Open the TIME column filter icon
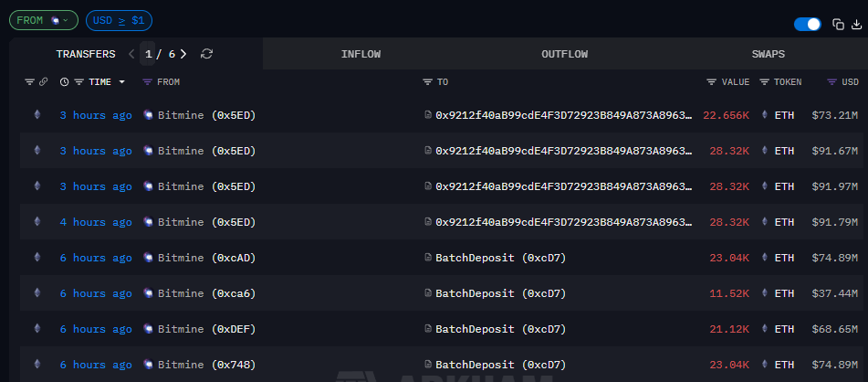This screenshot has width=868, height=382. (79, 82)
